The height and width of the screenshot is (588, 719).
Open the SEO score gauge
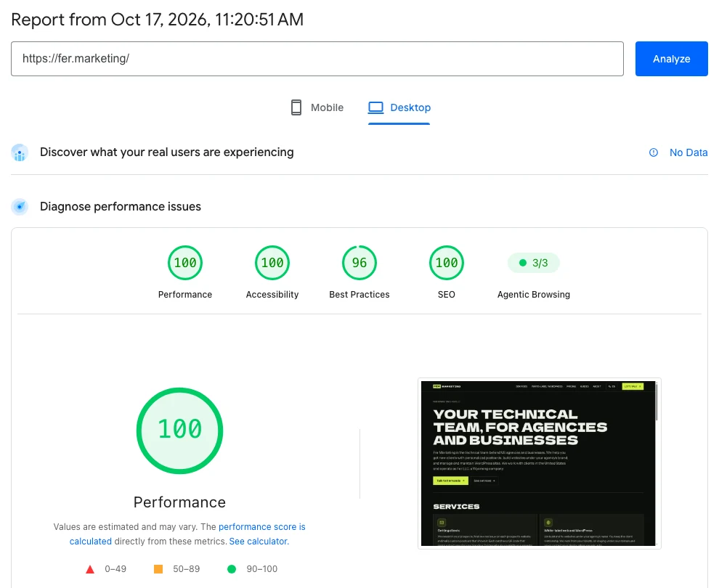tap(447, 263)
